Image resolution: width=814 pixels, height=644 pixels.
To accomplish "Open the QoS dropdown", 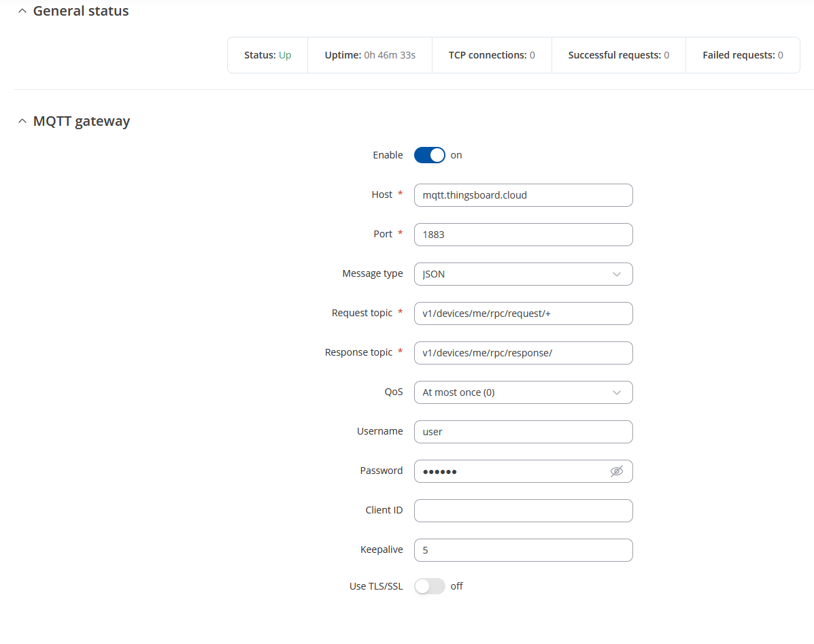I will tap(523, 392).
